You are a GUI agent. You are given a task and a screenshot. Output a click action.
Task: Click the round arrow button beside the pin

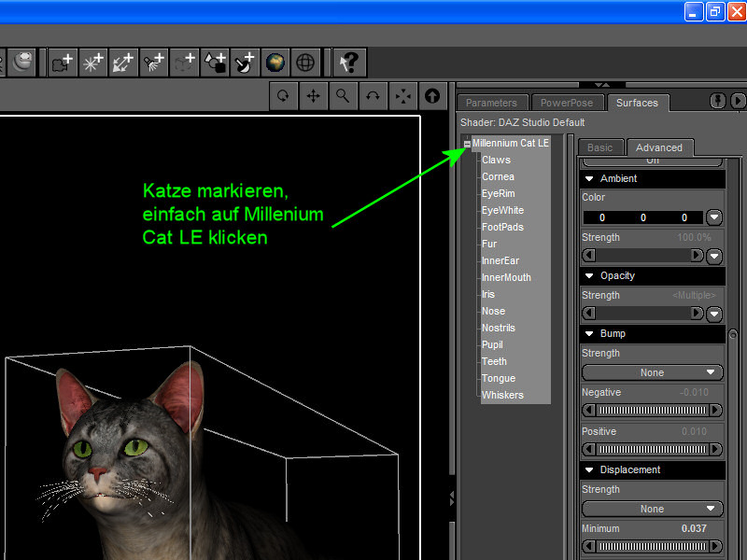click(738, 101)
